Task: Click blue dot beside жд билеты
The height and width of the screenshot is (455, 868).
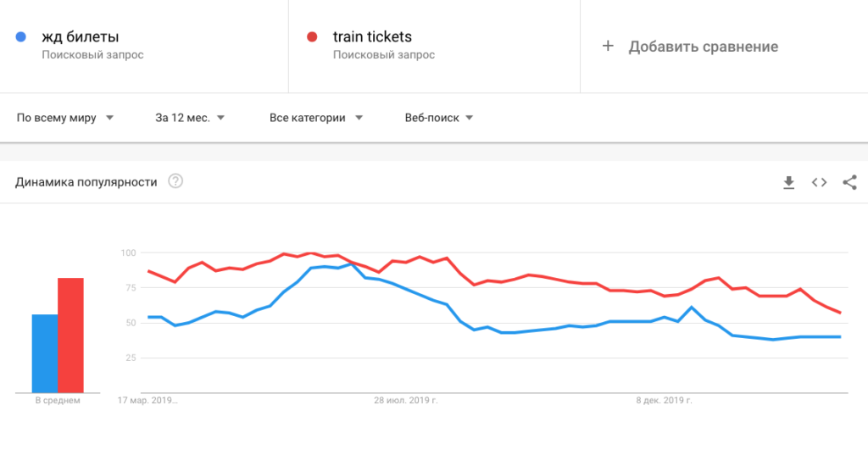Action: [22, 37]
